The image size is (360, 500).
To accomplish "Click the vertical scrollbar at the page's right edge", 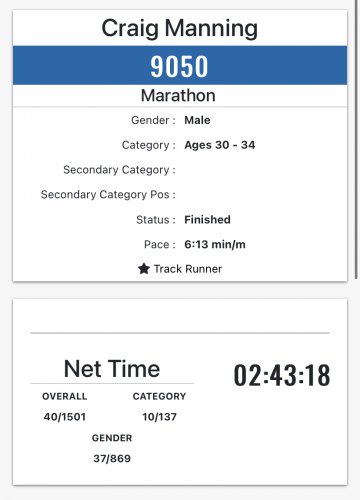I will [x=356, y=139].
